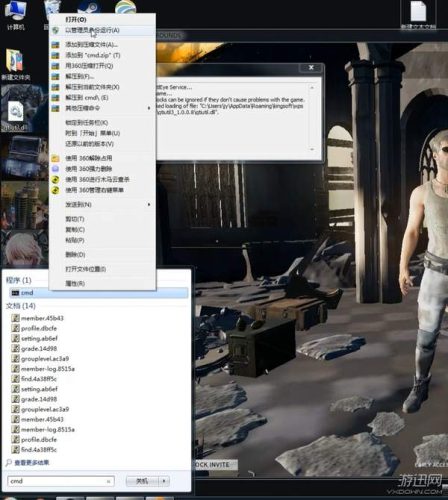
Task: Click the 查看更多结果 link
Action: (x=32, y=463)
